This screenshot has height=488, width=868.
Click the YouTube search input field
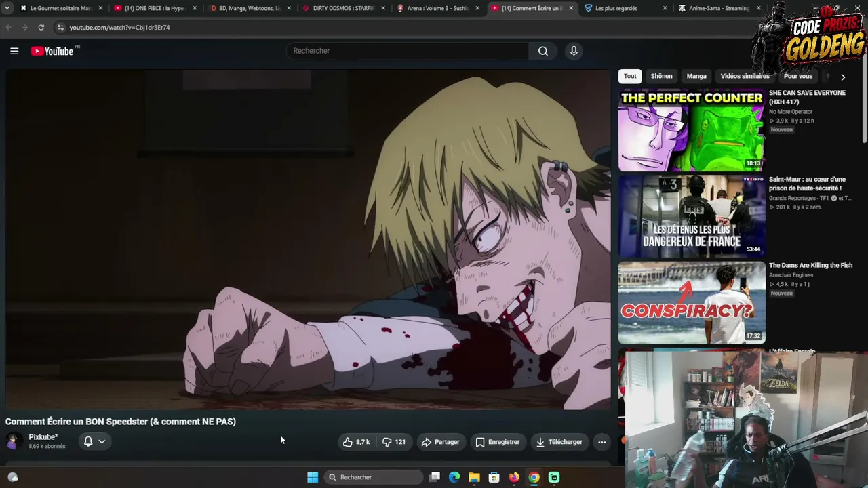[408, 51]
